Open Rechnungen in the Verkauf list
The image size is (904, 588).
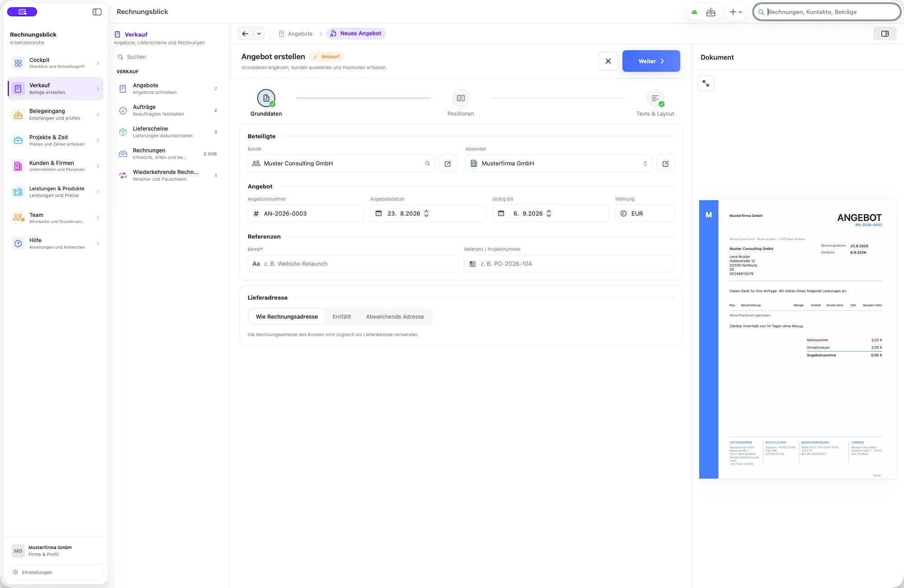(168, 154)
